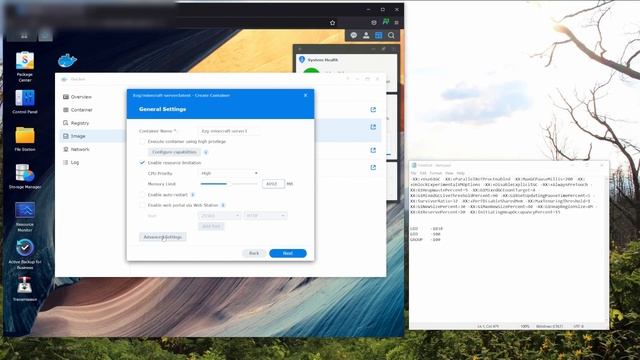Click the browser shield icon

point(373,22)
